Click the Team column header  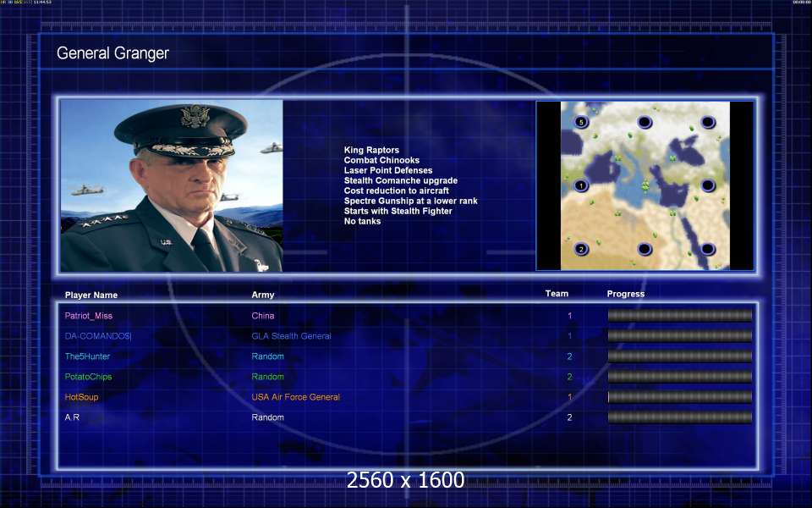pyautogui.click(x=557, y=294)
